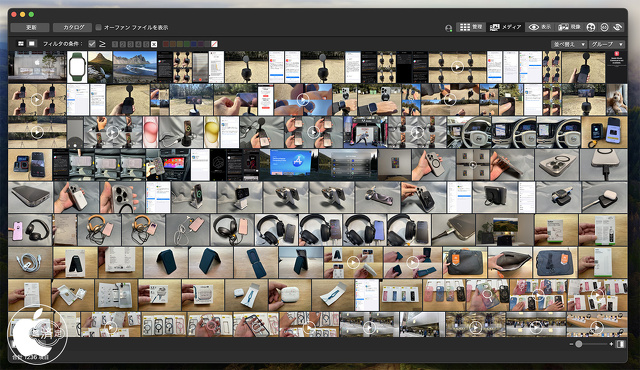This screenshot has height=370, width=640.
Task: Open the グループ group dropdown
Action: 607,44
